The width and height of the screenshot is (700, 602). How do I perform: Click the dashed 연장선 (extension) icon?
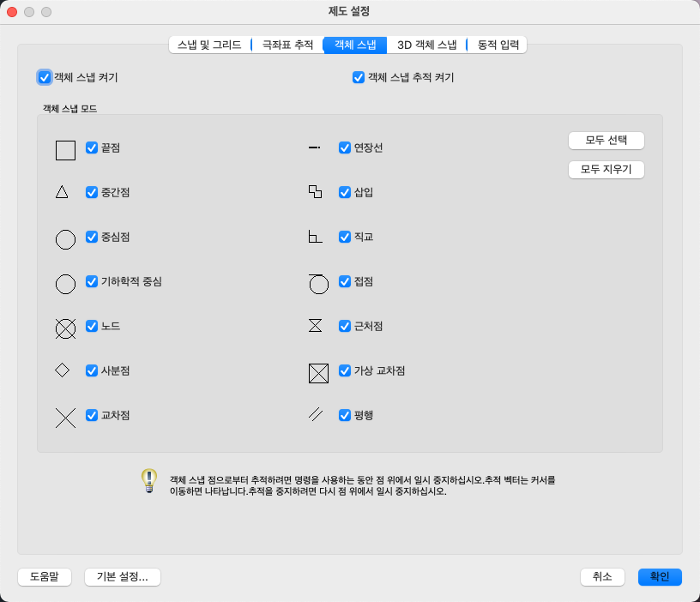314,147
